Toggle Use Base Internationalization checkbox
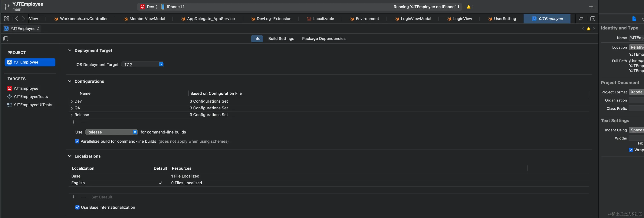The height and width of the screenshot is (218, 644). 77,208
